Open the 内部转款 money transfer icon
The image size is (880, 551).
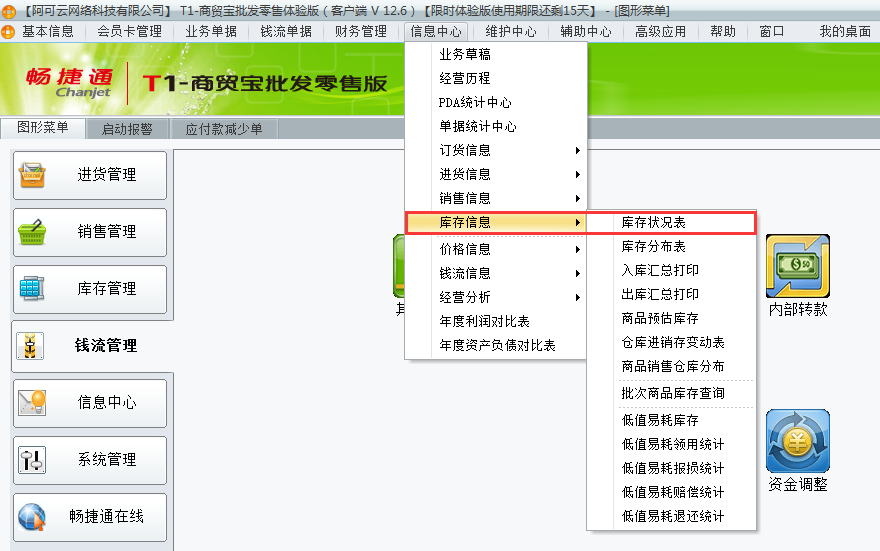(798, 267)
